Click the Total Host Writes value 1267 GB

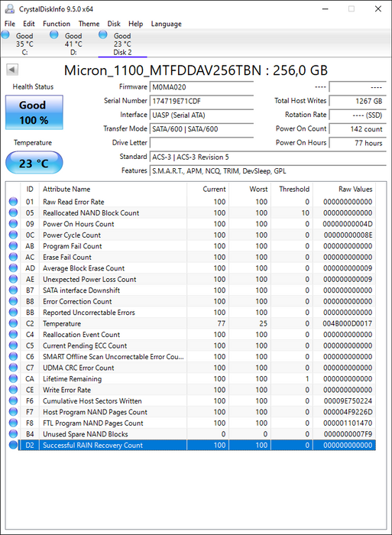point(358,101)
